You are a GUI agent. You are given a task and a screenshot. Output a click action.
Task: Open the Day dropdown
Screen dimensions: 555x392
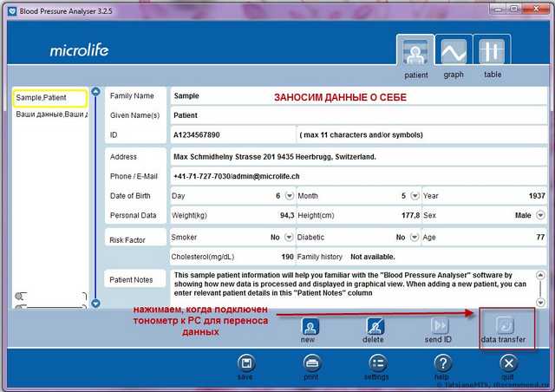point(290,195)
